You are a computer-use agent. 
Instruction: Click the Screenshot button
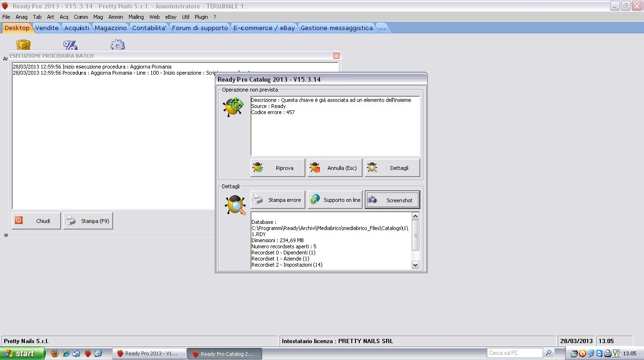[x=392, y=200]
